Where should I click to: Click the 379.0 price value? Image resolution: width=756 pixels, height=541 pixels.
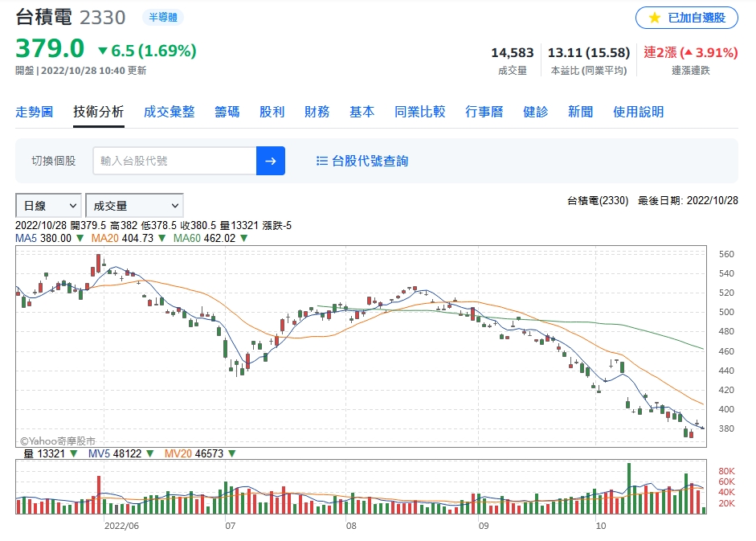point(50,49)
